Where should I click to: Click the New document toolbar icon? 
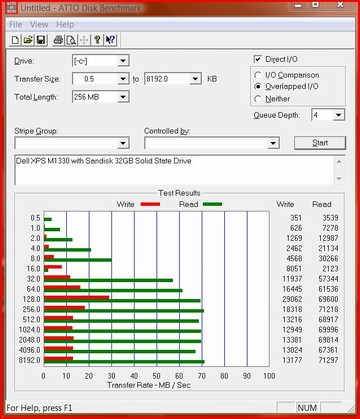(x=15, y=40)
